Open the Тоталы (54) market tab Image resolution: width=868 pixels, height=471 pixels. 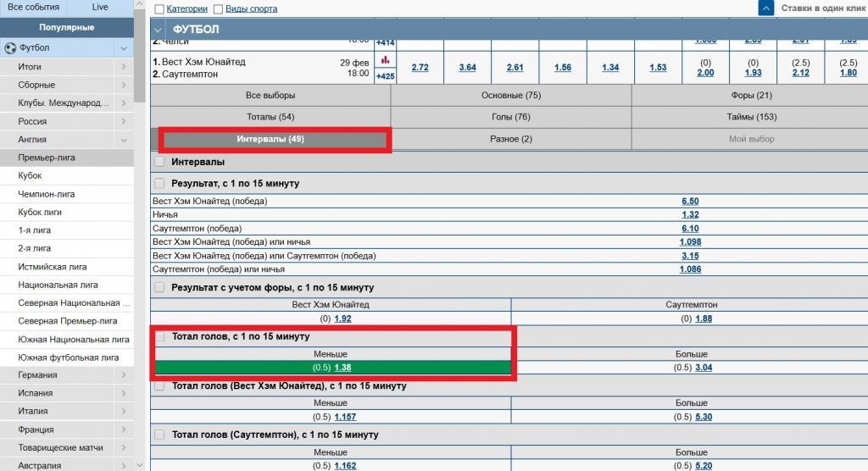tap(270, 117)
